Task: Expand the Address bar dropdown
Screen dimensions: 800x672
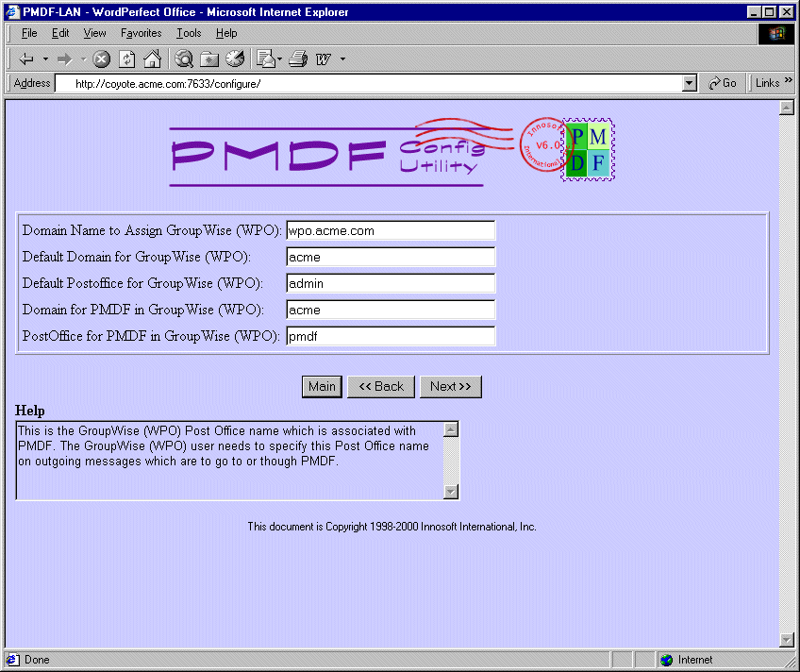Action: (x=690, y=83)
